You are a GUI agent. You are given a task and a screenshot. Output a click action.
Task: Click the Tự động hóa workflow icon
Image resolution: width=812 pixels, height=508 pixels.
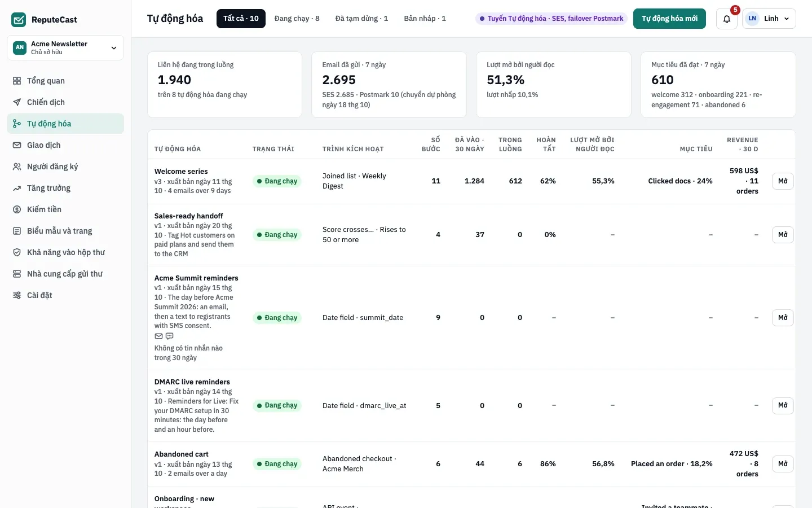point(17,124)
